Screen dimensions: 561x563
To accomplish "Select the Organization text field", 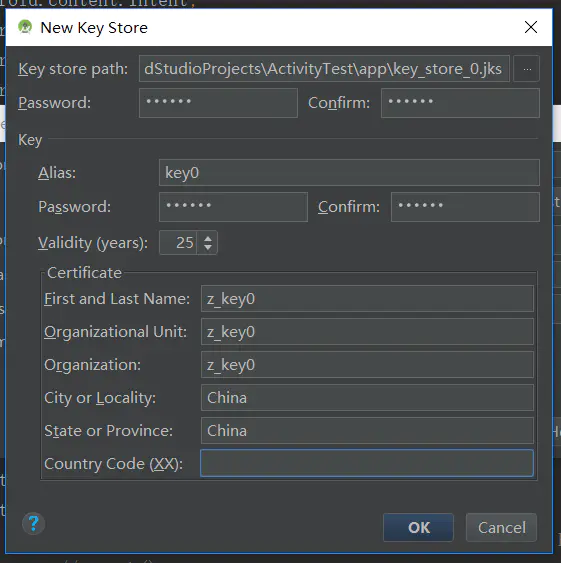I will [367, 365].
